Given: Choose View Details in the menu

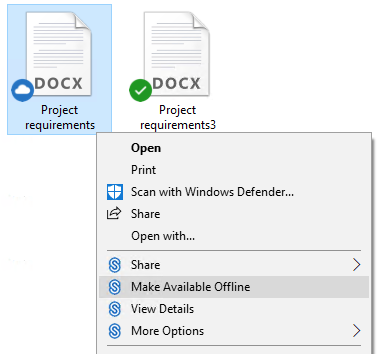Looking at the screenshot, I should pyautogui.click(x=234, y=309).
